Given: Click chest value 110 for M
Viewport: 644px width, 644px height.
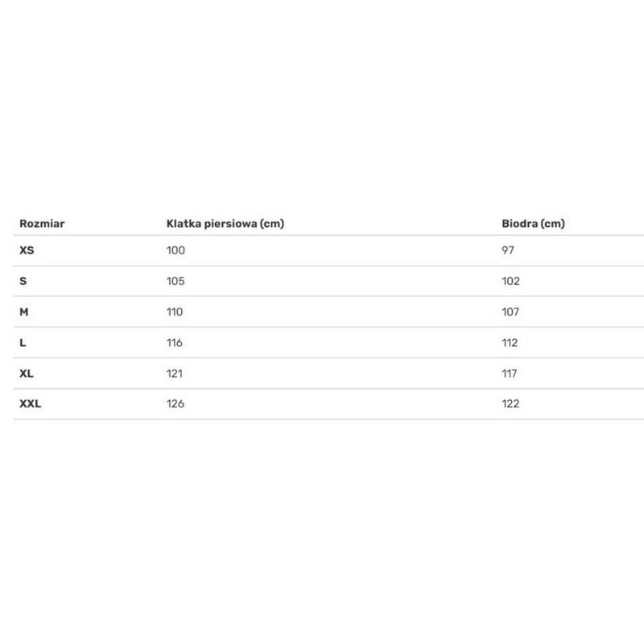Looking at the screenshot, I should click(175, 312).
